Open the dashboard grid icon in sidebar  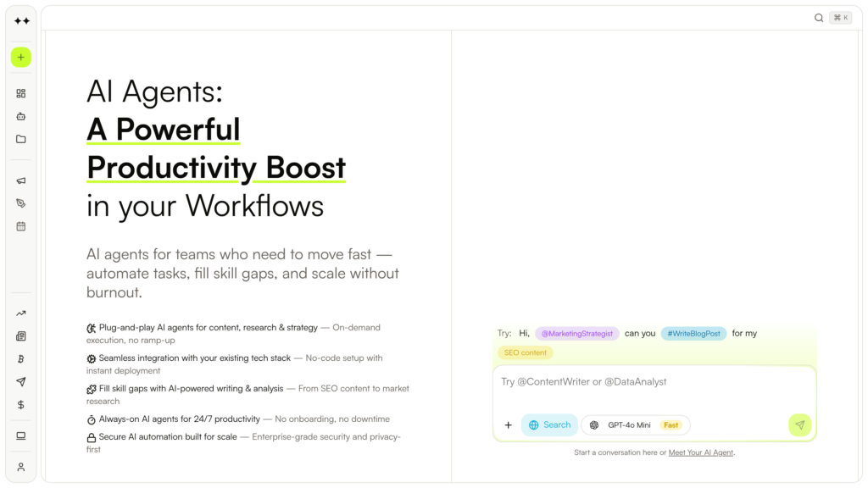(x=21, y=93)
